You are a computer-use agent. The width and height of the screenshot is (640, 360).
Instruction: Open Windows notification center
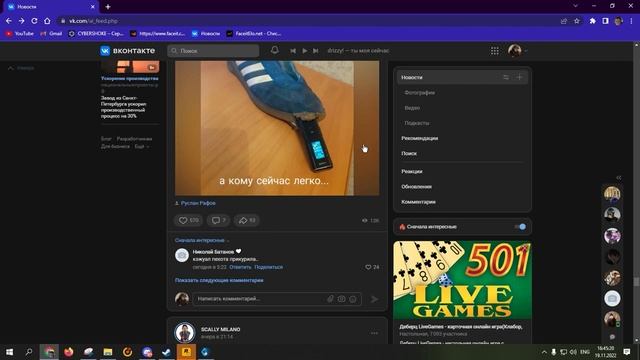(x=627, y=352)
